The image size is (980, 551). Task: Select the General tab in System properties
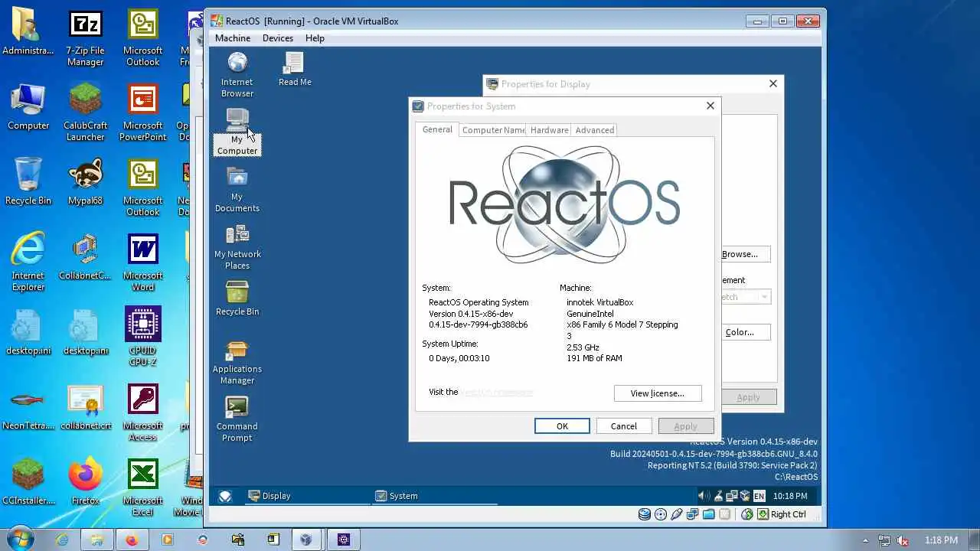(x=437, y=129)
